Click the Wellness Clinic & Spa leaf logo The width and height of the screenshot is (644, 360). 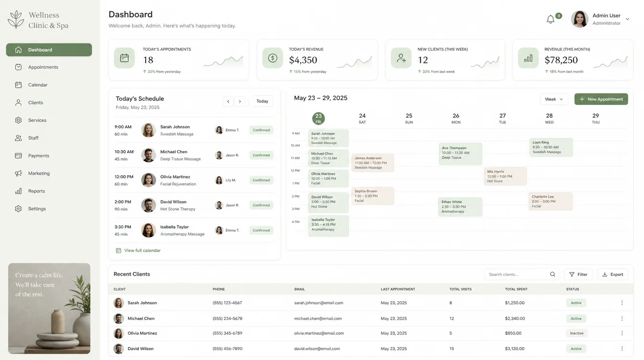16,19
